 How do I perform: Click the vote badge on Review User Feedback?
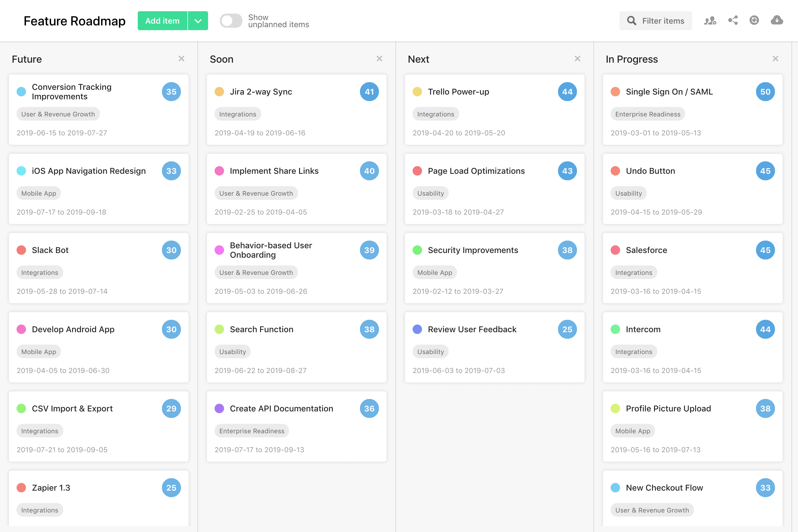click(x=567, y=329)
